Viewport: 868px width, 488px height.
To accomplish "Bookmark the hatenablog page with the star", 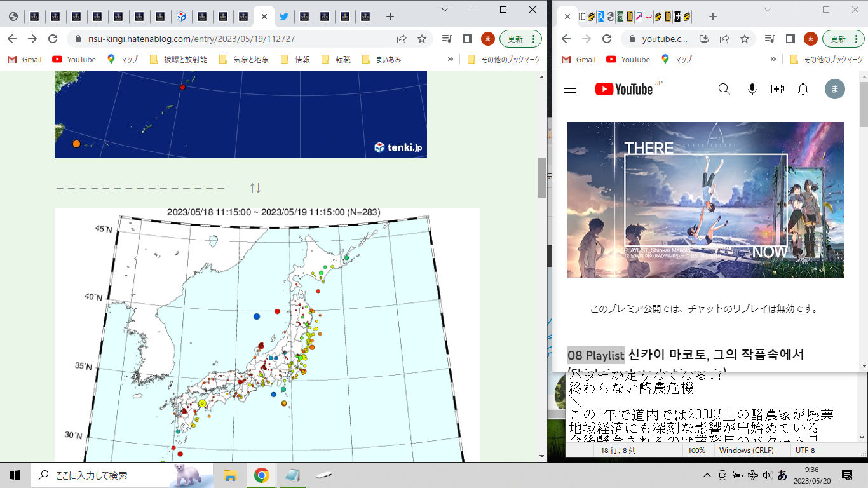I will (421, 39).
